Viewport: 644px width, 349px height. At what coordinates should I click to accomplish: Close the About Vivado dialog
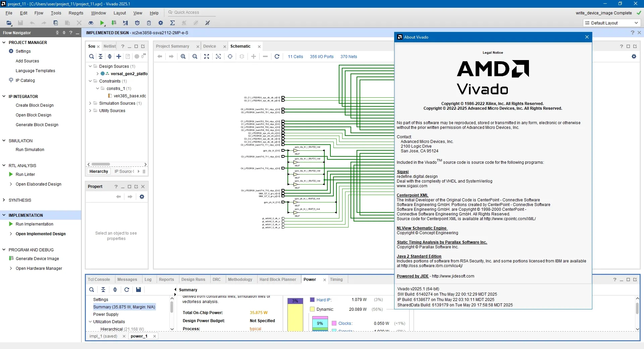(x=587, y=37)
